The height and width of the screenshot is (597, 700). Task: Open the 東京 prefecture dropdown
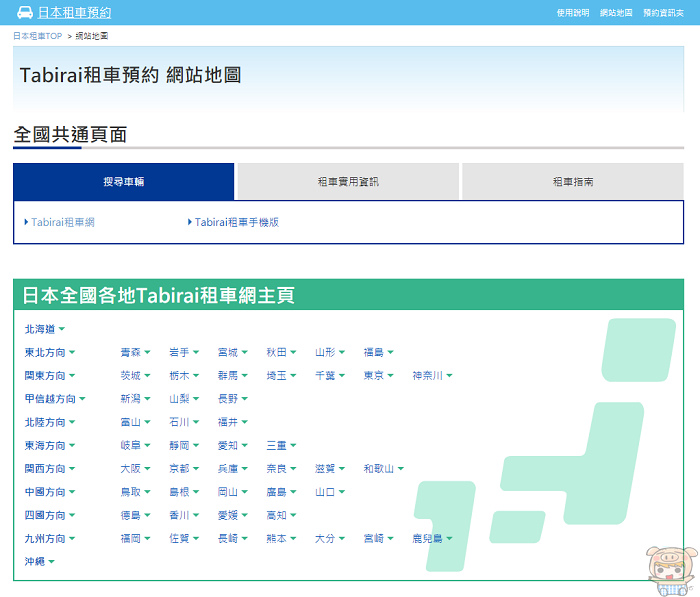coord(379,376)
